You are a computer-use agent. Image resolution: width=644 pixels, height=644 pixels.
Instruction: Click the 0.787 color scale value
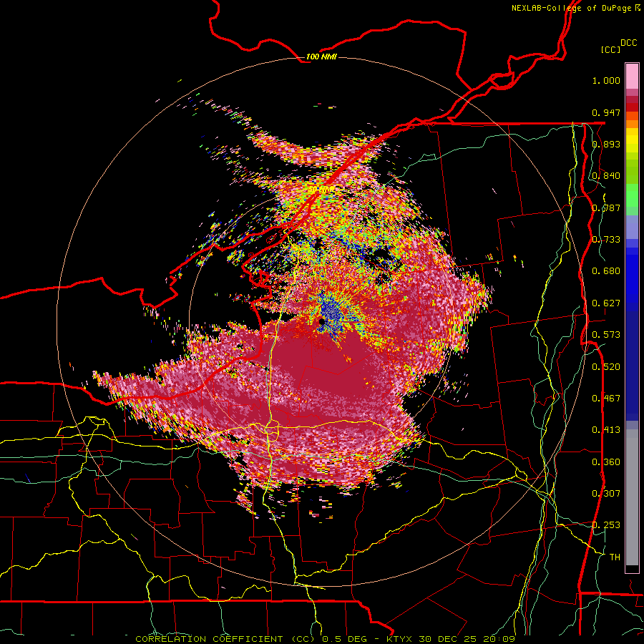tap(606, 208)
